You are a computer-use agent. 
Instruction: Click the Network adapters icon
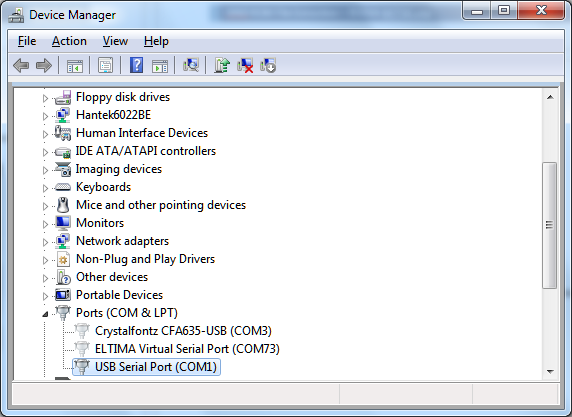(x=63, y=241)
